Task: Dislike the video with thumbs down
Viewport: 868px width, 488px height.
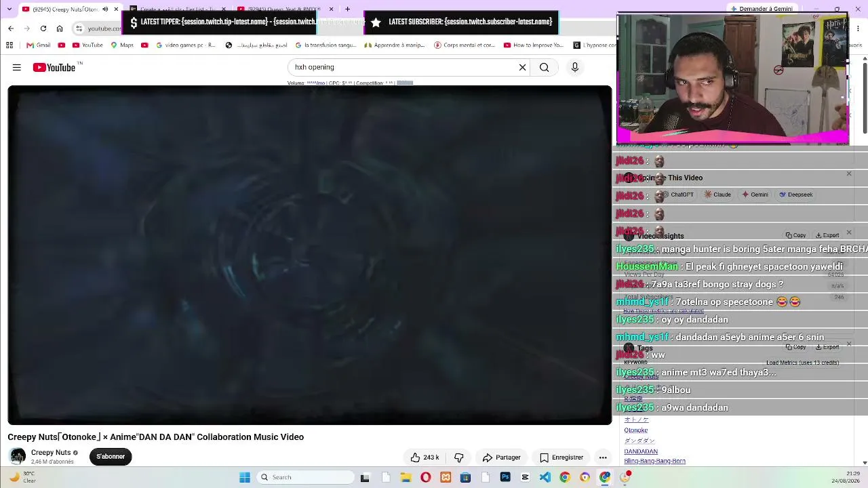Action: click(459, 457)
